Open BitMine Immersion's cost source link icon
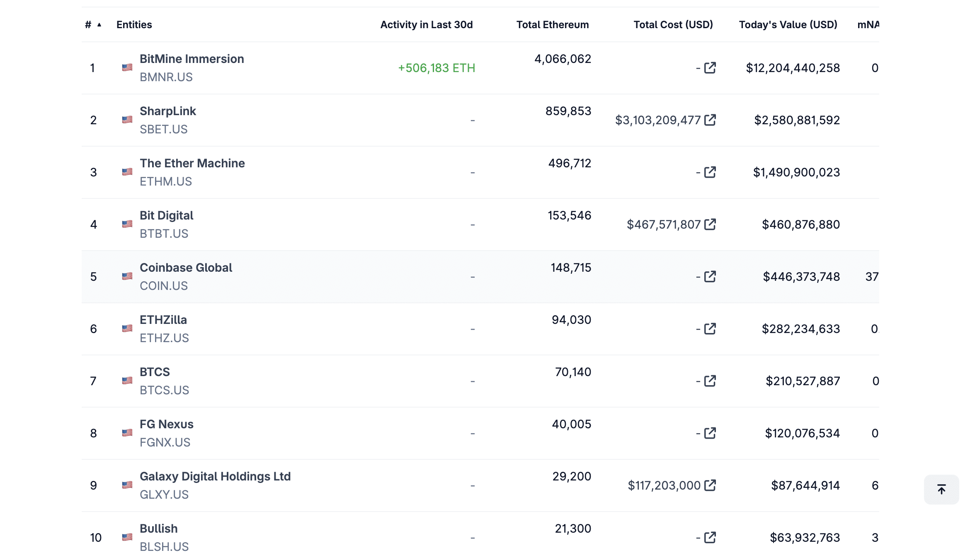 pyautogui.click(x=710, y=68)
